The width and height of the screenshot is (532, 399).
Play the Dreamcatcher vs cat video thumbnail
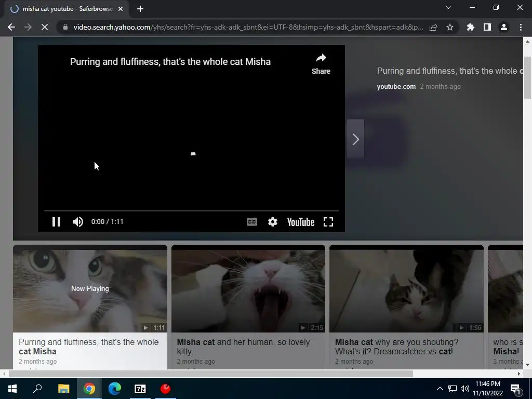pyautogui.click(x=406, y=289)
